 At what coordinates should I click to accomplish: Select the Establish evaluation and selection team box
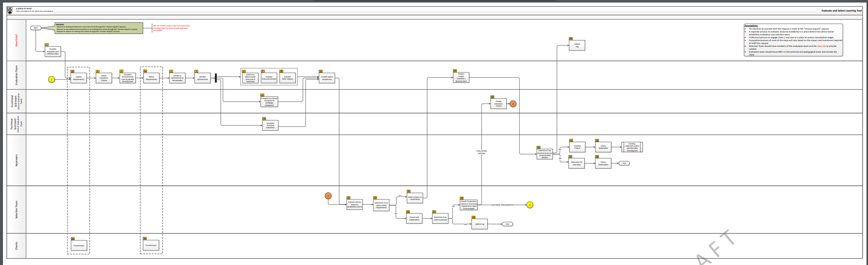tap(53, 51)
